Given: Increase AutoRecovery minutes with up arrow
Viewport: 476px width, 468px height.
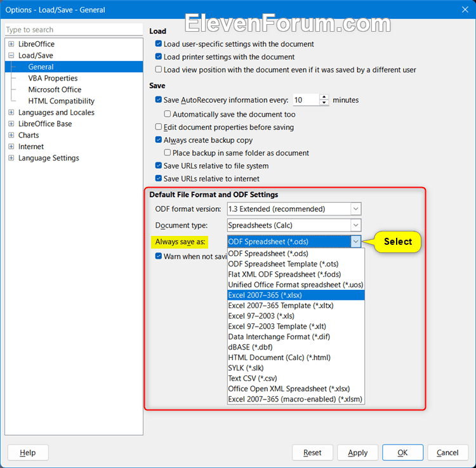Looking at the screenshot, I should coord(324,97).
